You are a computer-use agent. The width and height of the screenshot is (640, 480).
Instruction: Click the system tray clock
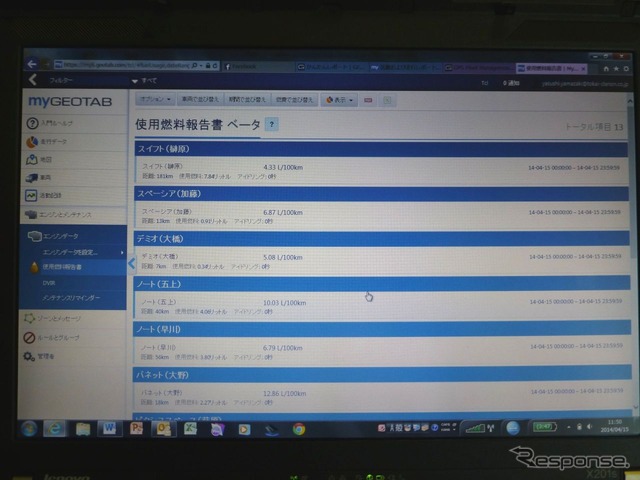614,426
